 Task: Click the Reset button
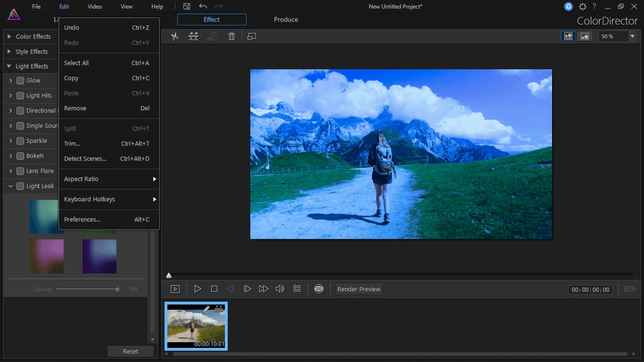[x=131, y=351]
